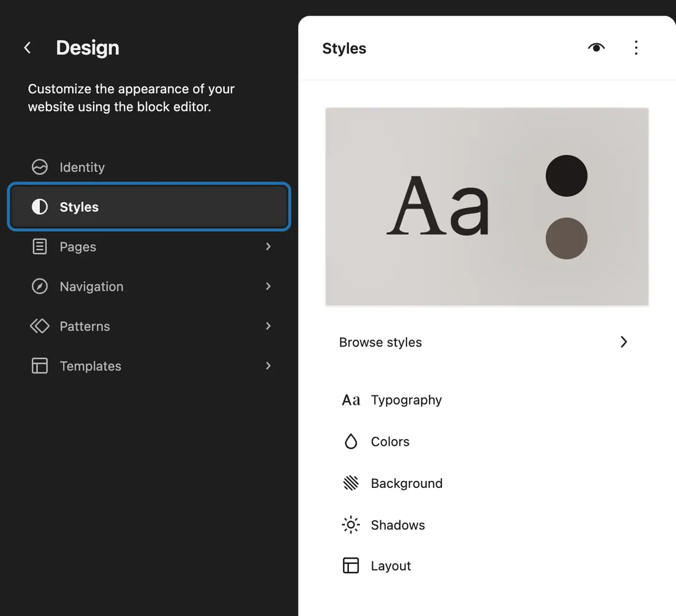This screenshot has height=616, width=676.
Task: Expand Templates with its chevron
Action: click(x=268, y=365)
